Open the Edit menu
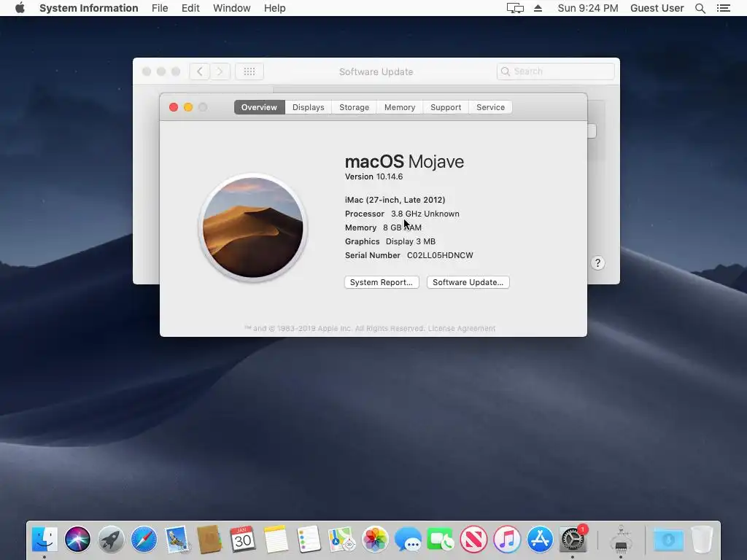 tap(190, 8)
